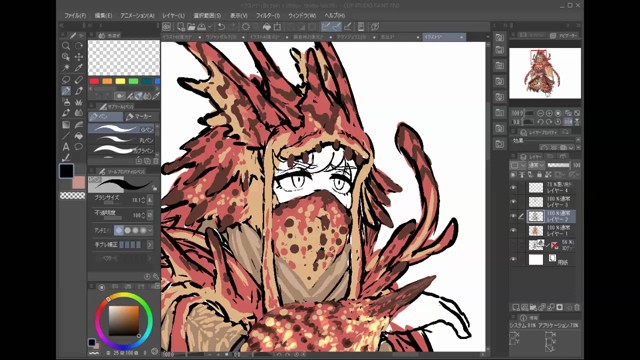Click the Open file folder icon

coord(191,27)
